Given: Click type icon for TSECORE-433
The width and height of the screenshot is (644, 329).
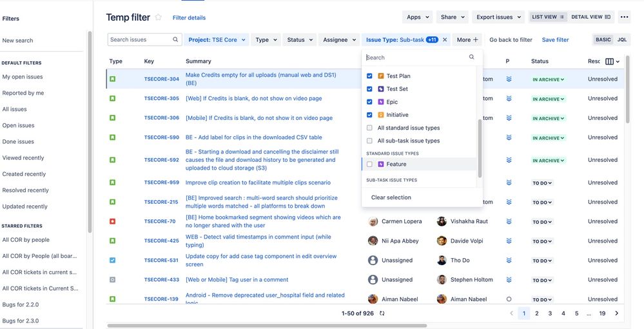Looking at the screenshot, I should pyautogui.click(x=113, y=280).
